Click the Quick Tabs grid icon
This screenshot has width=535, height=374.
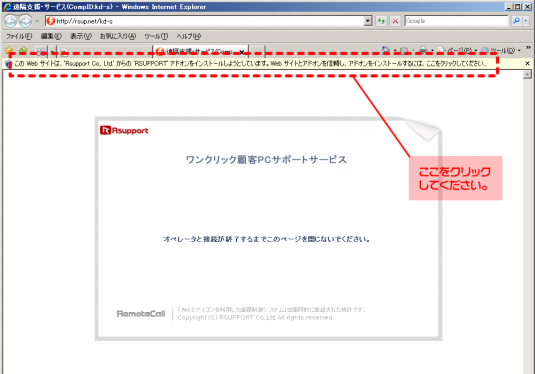coord(41,51)
